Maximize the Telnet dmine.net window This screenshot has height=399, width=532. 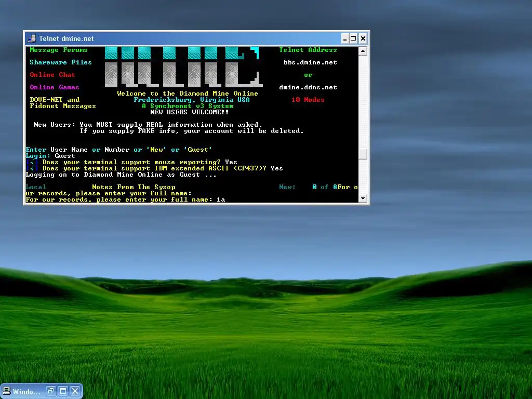pyautogui.click(x=353, y=38)
